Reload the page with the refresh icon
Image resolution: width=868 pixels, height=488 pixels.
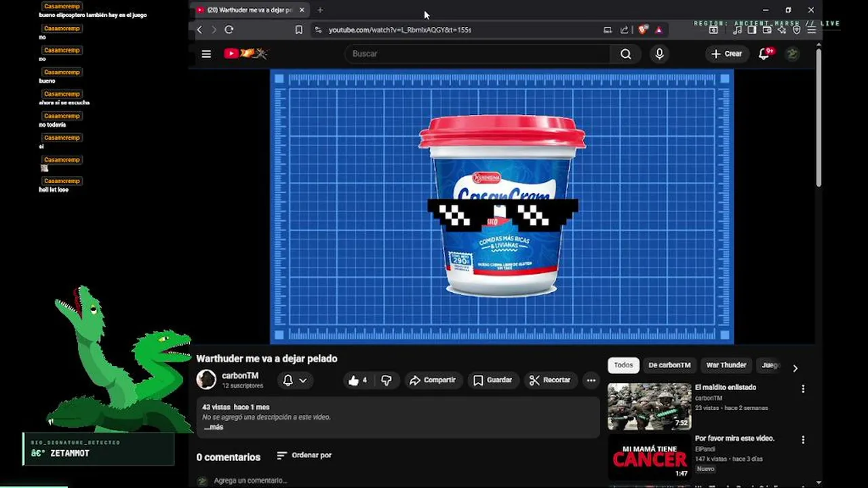click(229, 30)
